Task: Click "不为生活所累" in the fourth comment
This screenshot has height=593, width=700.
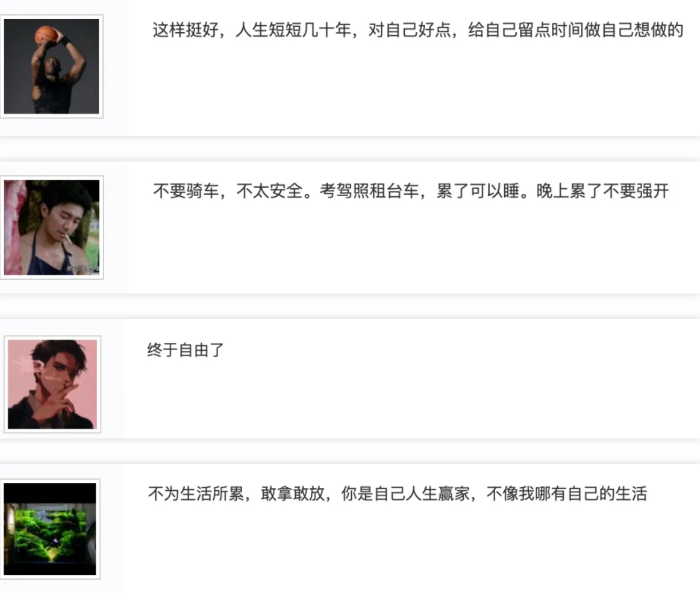Action: (196, 493)
